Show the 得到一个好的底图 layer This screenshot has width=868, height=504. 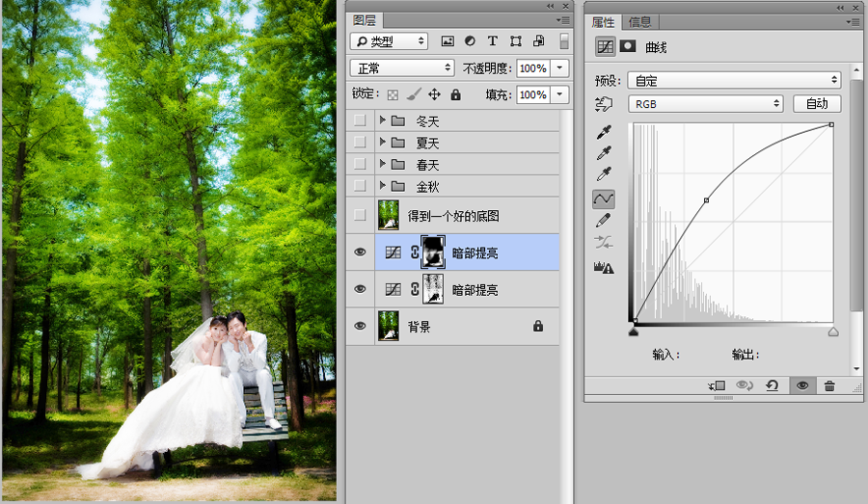click(361, 215)
